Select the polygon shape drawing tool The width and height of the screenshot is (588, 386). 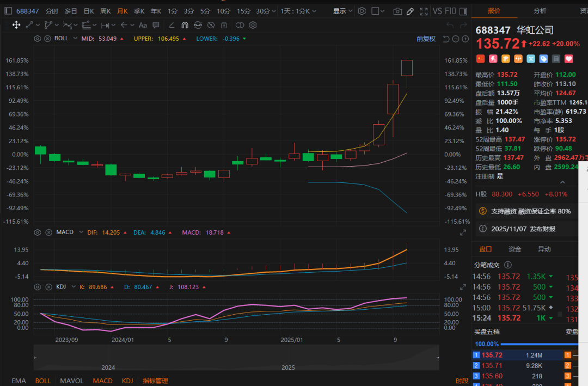click(x=48, y=25)
